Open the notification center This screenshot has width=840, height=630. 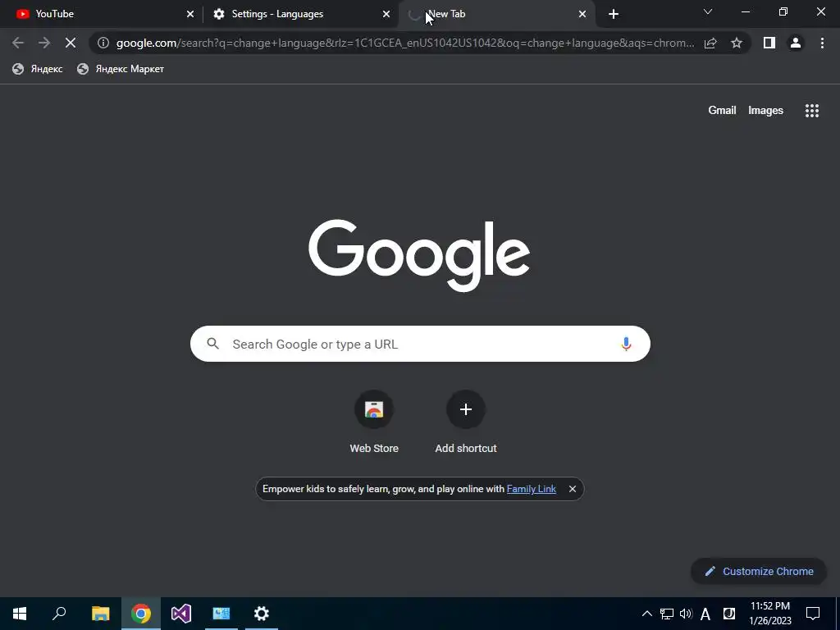813,614
